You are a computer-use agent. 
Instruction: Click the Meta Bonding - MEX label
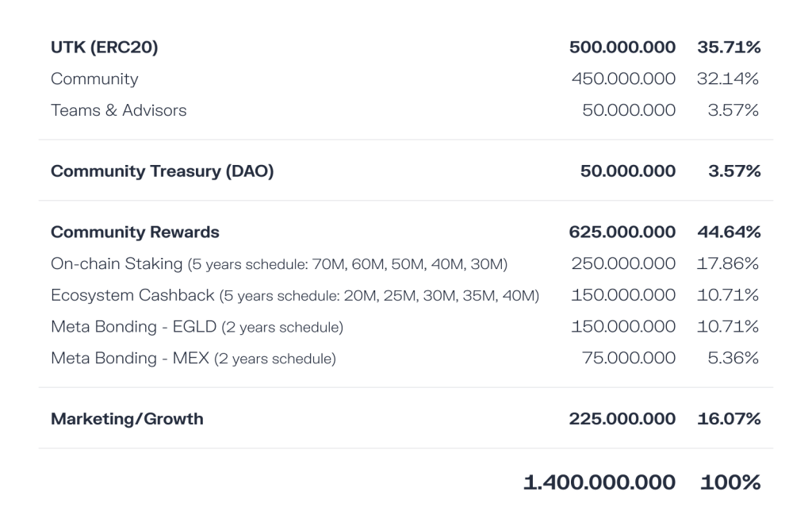point(130,359)
